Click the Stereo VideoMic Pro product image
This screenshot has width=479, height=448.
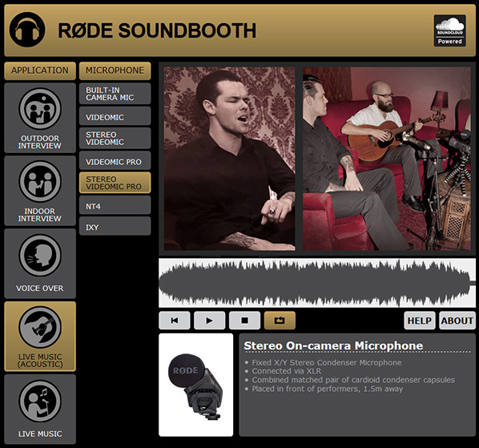tap(195, 385)
